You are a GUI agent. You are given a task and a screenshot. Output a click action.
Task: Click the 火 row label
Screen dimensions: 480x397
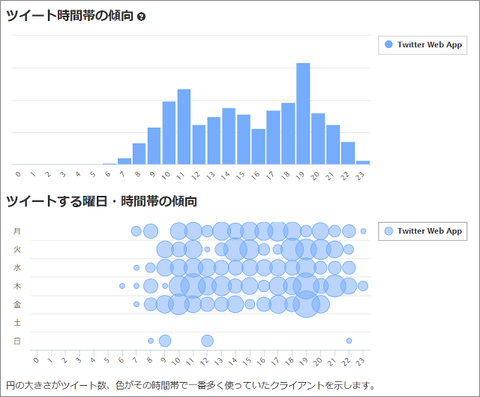17,249
